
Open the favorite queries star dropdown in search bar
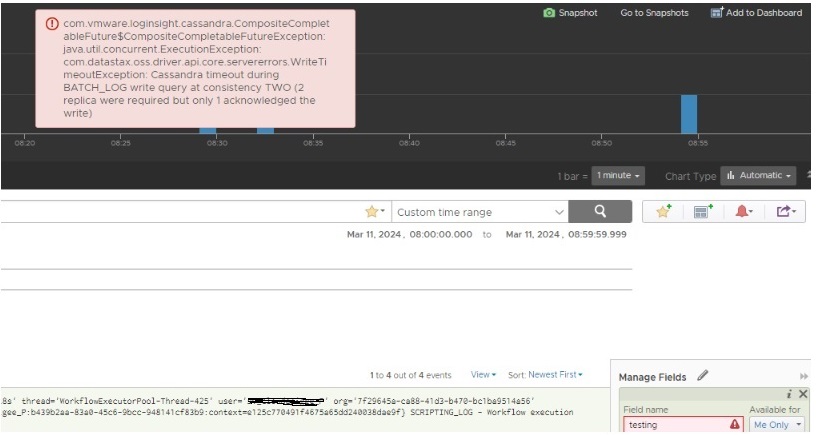pyautogui.click(x=375, y=212)
